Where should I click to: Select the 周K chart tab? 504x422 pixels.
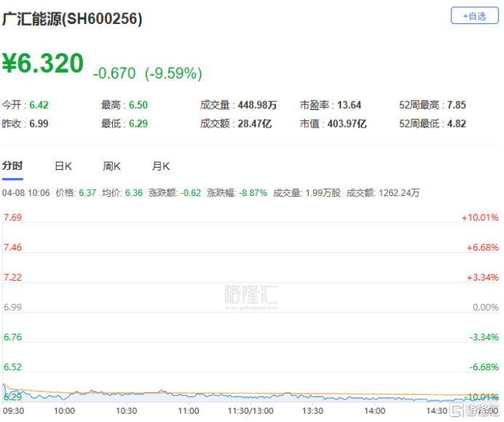pyautogui.click(x=111, y=166)
